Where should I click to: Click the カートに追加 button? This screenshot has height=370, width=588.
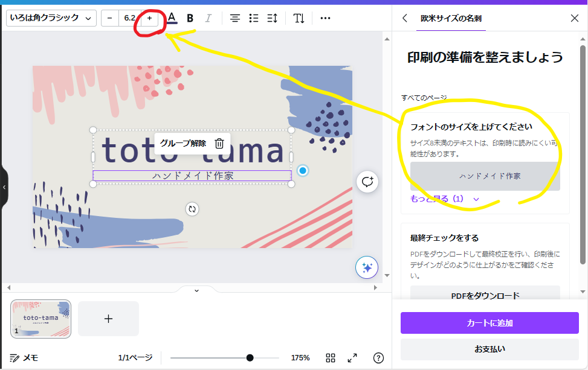point(489,323)
